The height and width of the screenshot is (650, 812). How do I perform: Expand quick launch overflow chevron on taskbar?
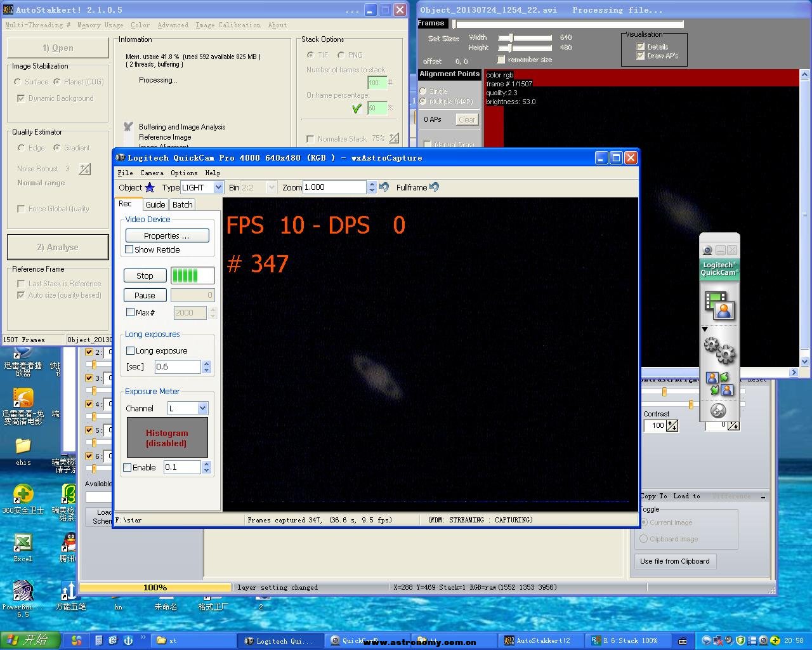click(143, 637)
